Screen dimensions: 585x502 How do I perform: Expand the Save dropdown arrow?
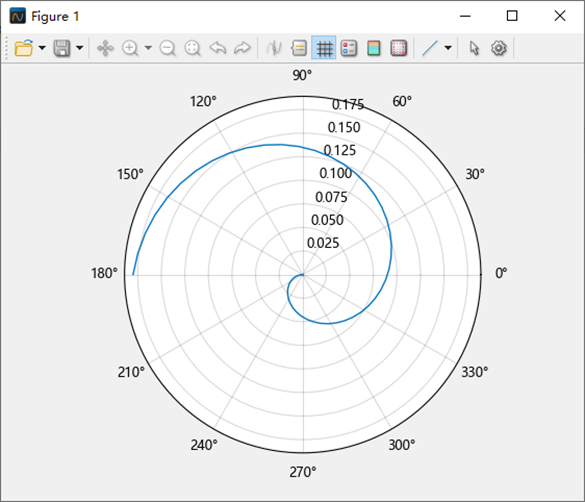(x=79, y=48)
